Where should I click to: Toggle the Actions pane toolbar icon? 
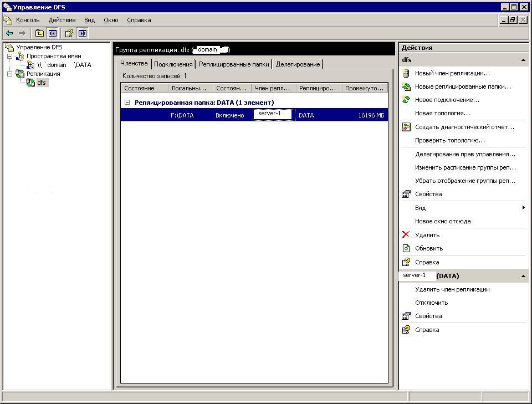click(83, 33)
